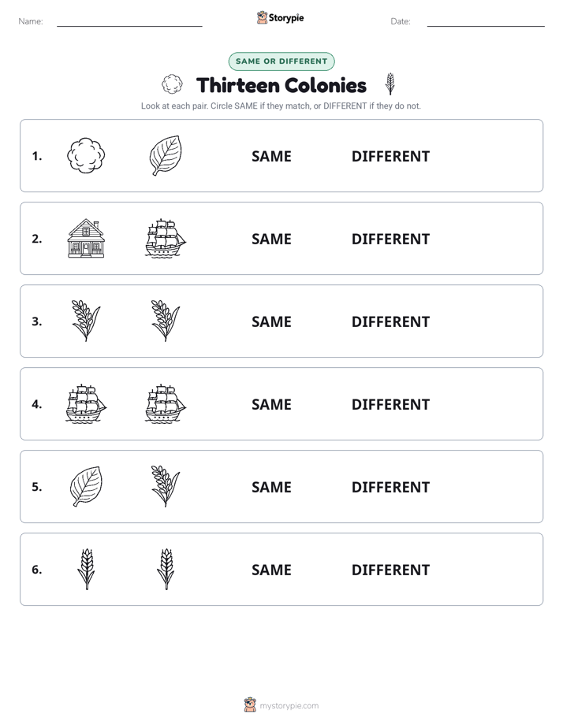The image size is (563, 728).
Task: Select the right ship icon in row 4
Action: pyautogui.click(x=166, y=403)
